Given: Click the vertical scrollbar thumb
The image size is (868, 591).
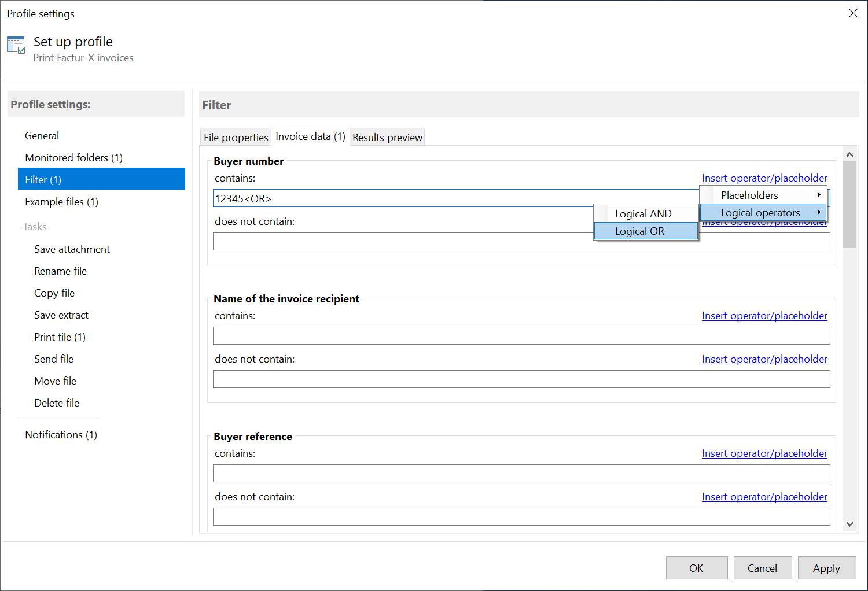Looking at the screenshot, I should [849, 205].
